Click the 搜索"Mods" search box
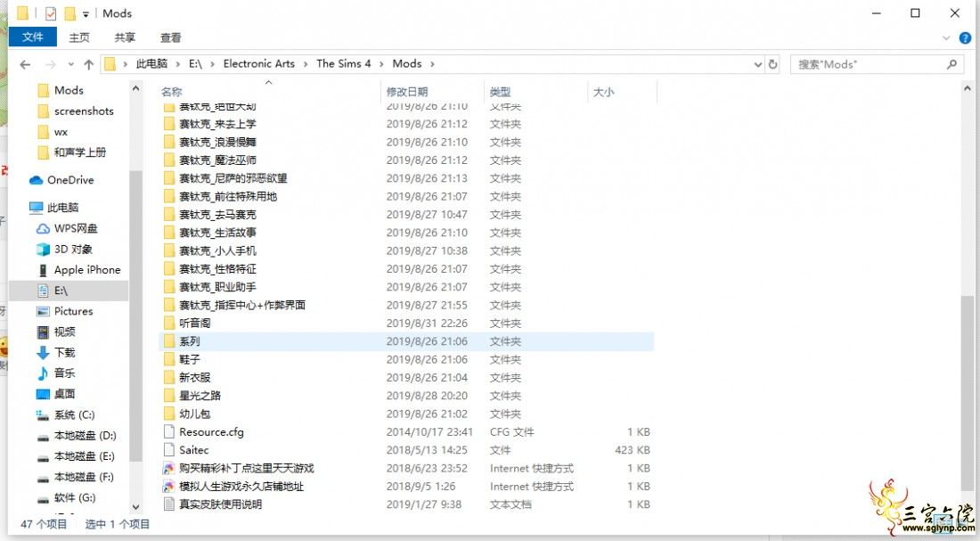 tap(876, 64)
